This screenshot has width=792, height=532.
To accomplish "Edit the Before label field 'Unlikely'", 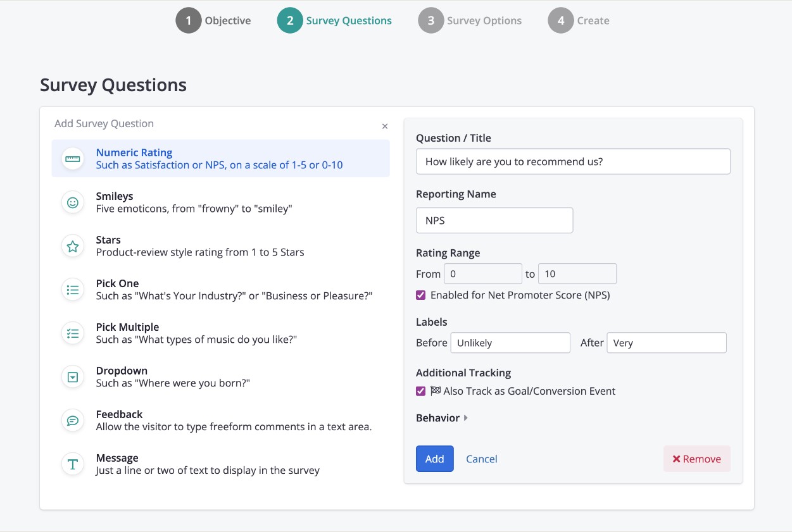I will tap(510, 343).
